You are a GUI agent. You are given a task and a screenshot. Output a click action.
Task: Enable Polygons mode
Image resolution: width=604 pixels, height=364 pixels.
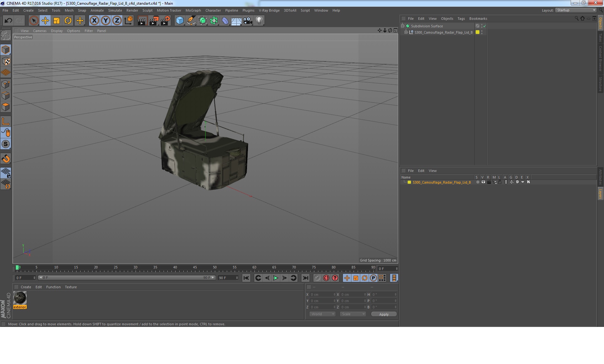click(6, 107)
